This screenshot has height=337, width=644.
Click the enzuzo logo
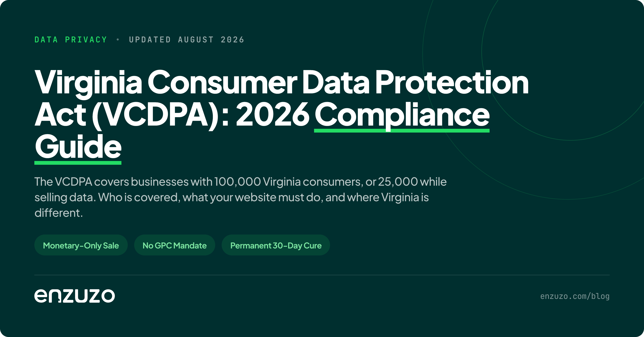(x=74, y=296)
